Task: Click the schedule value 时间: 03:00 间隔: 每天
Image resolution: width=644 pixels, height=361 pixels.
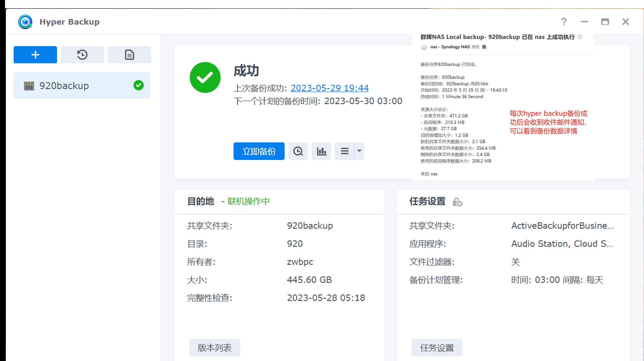Action: pos(557,280)
